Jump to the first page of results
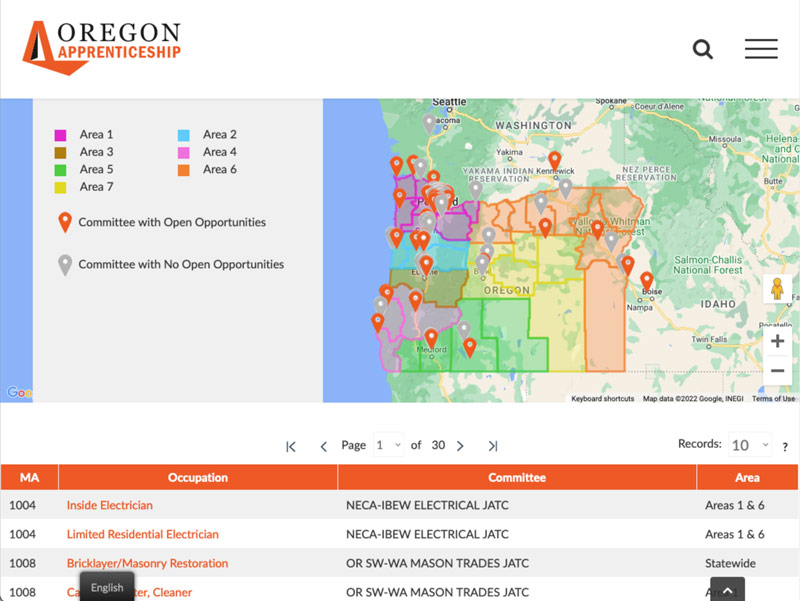The width and height of the screenshot is (800, 601). pyautogui.click(x=291, y=446)
